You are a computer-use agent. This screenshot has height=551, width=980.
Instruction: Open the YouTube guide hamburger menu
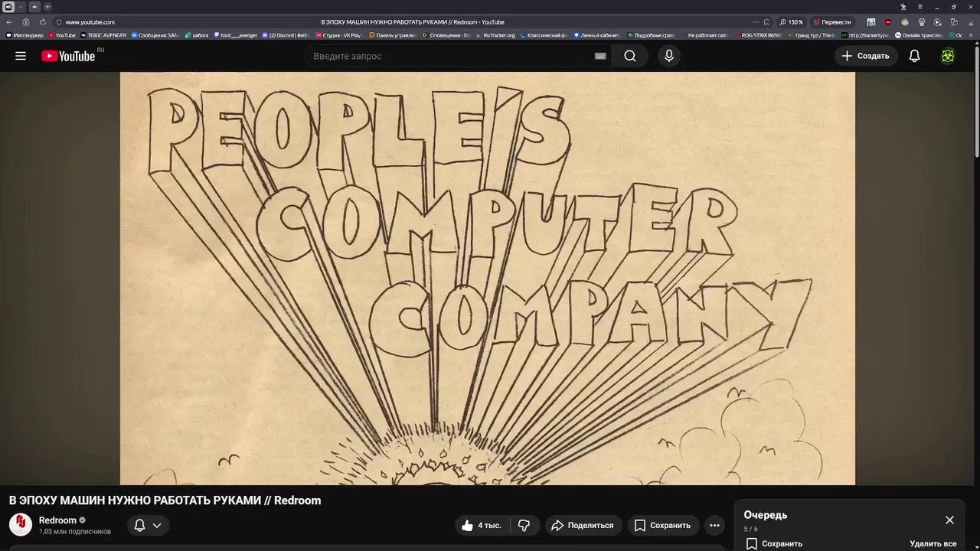(21, 56)
